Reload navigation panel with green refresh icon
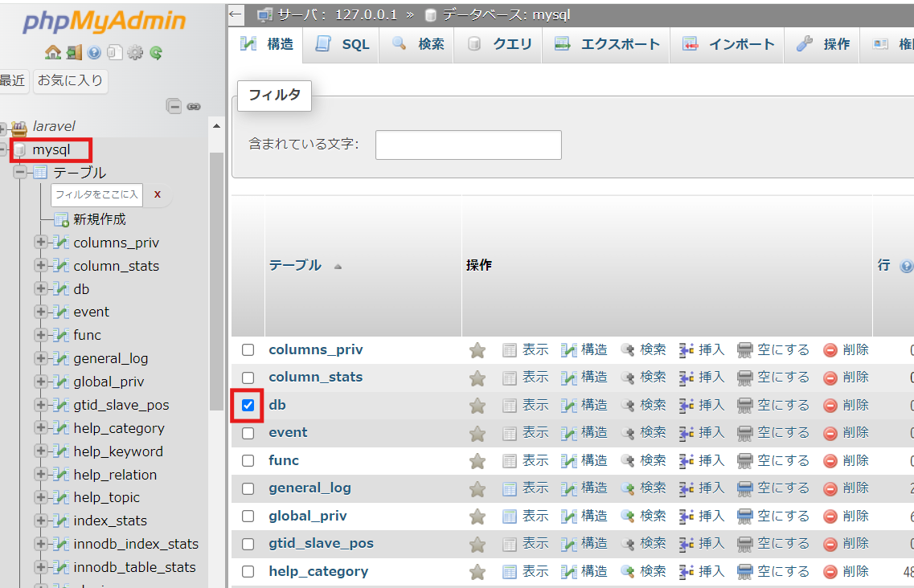This screenshot has width=914, height=588. coord(156,53)
